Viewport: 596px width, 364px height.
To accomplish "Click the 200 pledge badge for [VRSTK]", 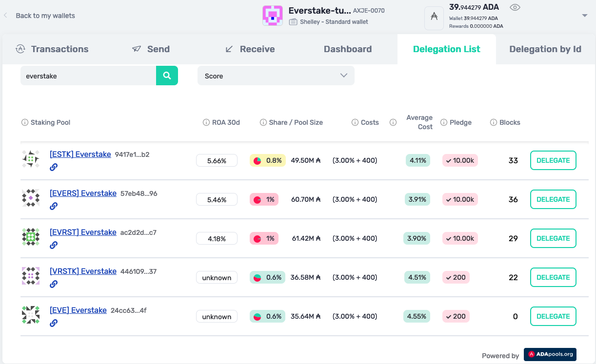I will coord(456,277).
